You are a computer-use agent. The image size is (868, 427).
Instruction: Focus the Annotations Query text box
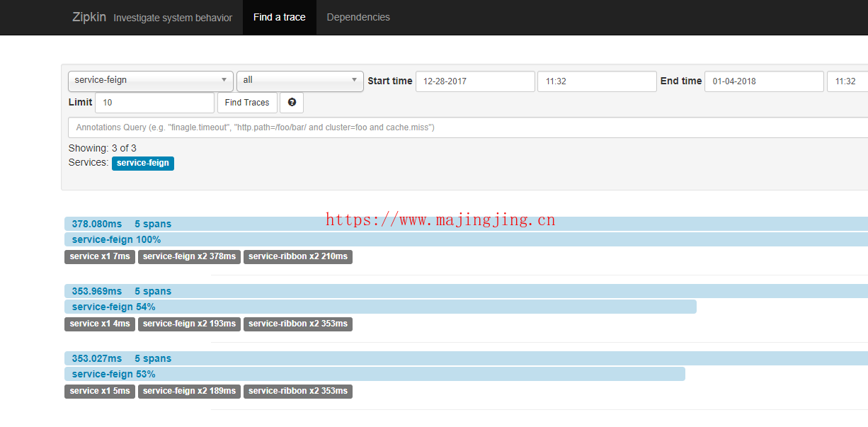tap(468, 127)
